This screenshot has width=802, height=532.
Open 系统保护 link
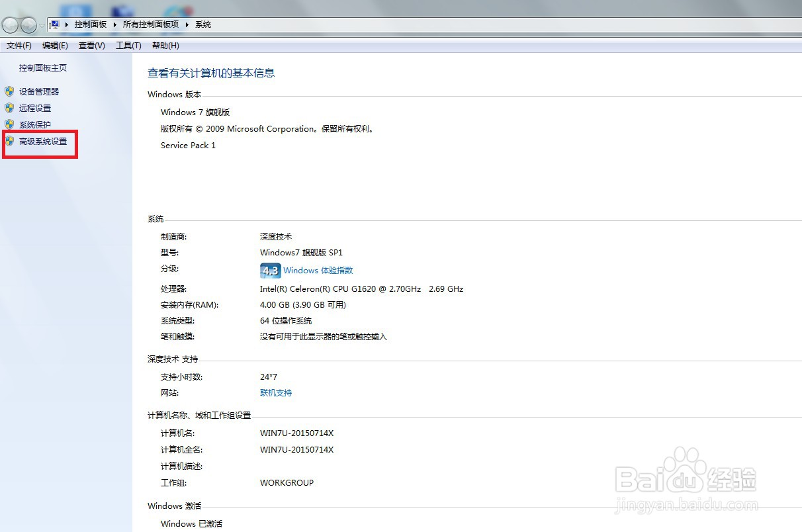(35, 125)
